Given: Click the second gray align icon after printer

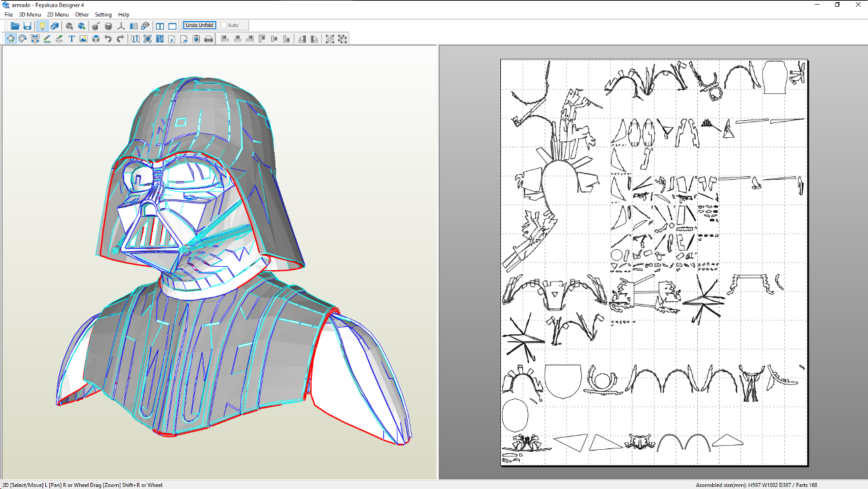Looking at the screenshot, I should coord(238,38).
